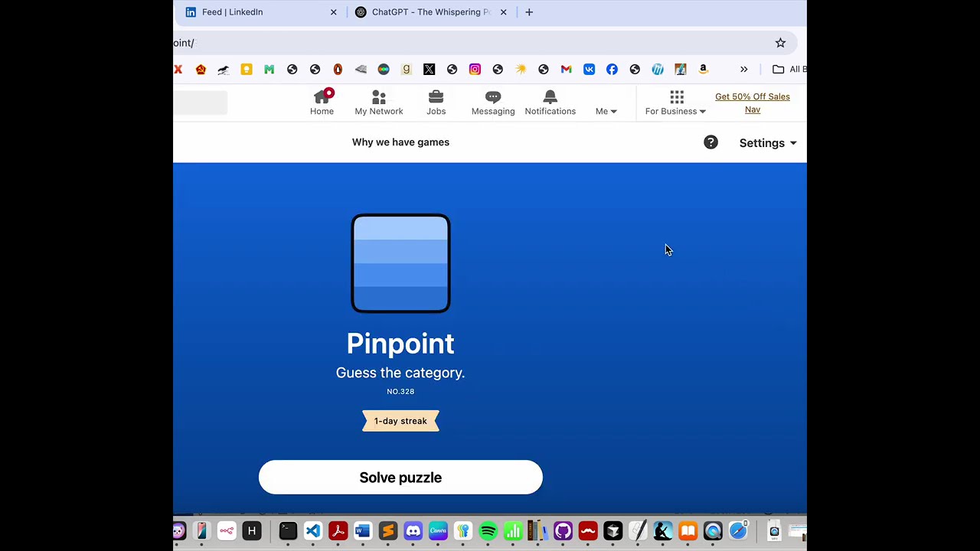
Task: Open Adobe Acrobat from Dock
Action: pos(338,531)
